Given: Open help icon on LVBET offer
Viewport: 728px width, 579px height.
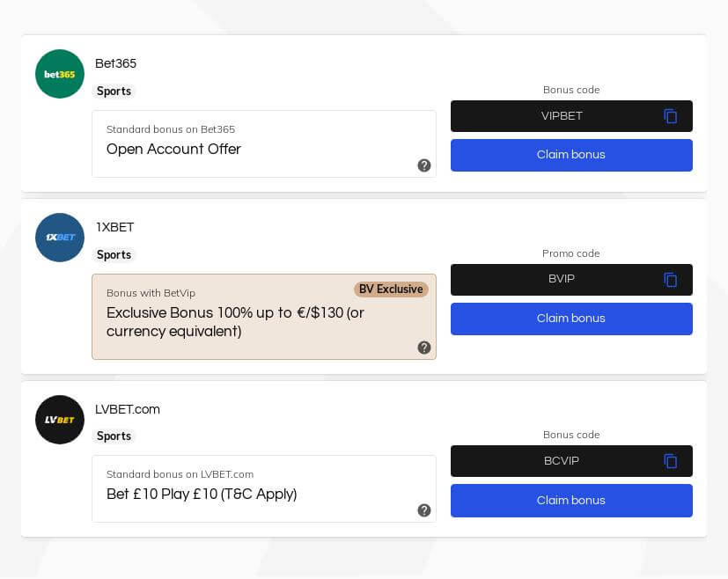Looking at the screenshot, I should click(x=424, y=510).
